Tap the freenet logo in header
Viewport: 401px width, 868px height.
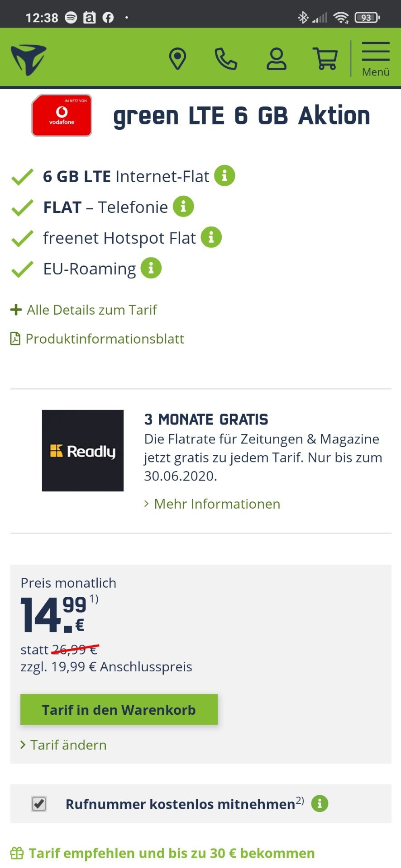click(x=29, y=59)
